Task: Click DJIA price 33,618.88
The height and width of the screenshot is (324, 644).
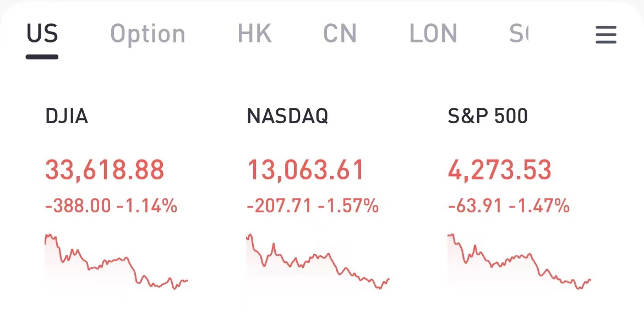Action: pos(105,170)
